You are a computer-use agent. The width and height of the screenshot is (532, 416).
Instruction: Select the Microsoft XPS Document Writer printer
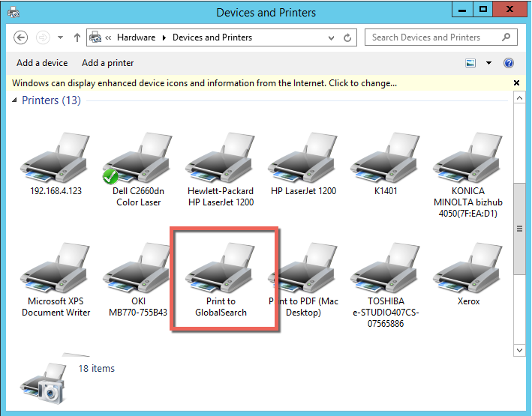click(x=56, y=271)
